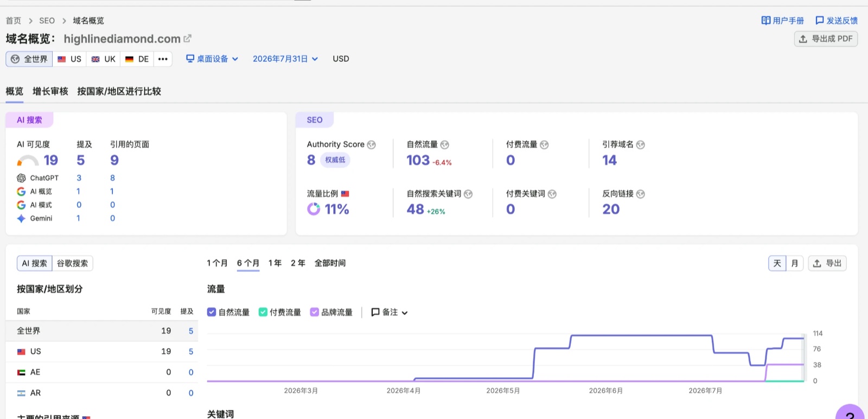The width and height of the screenshot is (868, 419).
Task: Click 全世界 row in country table
Action: pos(102,331)
